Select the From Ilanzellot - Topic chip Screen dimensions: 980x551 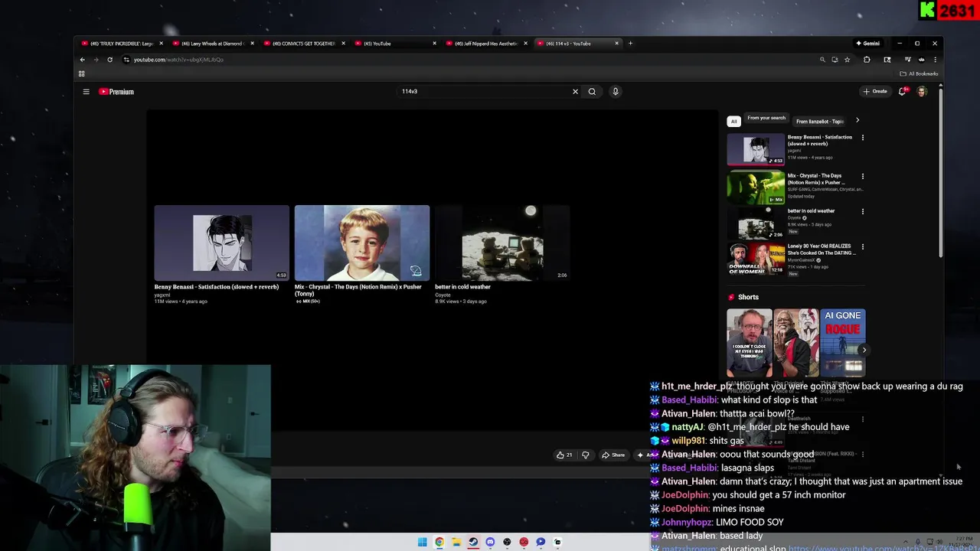pos(820,121)
